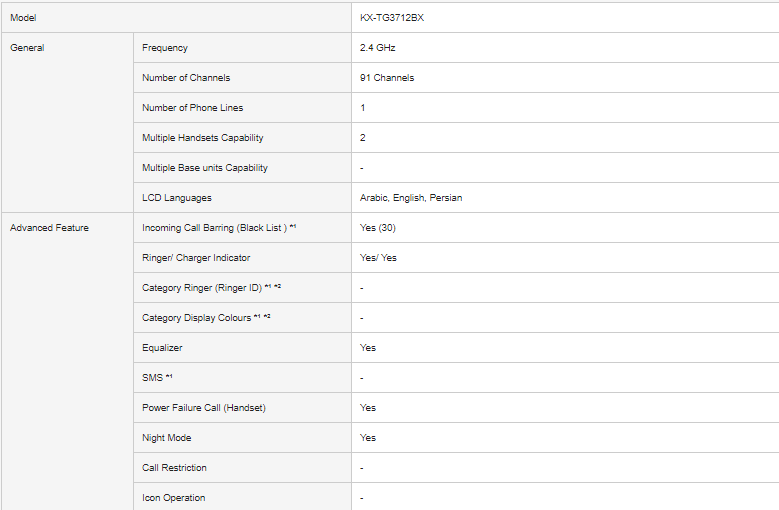This screenshot has height=510, width=779.
Task: Select the 2.4 GHz value
Action: tap(378, 48)
